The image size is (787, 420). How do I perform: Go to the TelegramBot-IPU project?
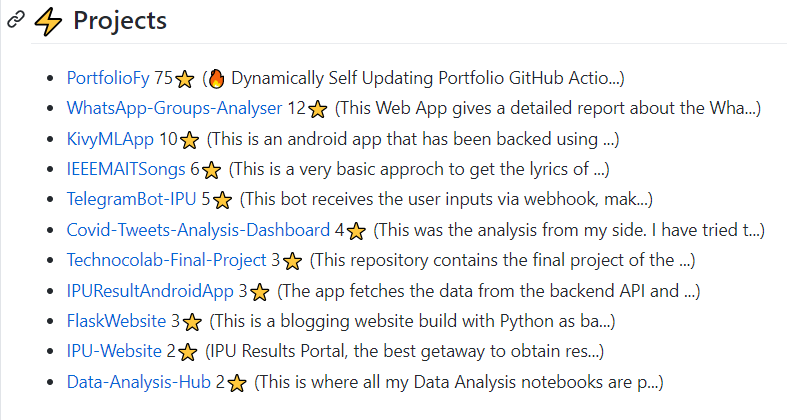[132, 199]
